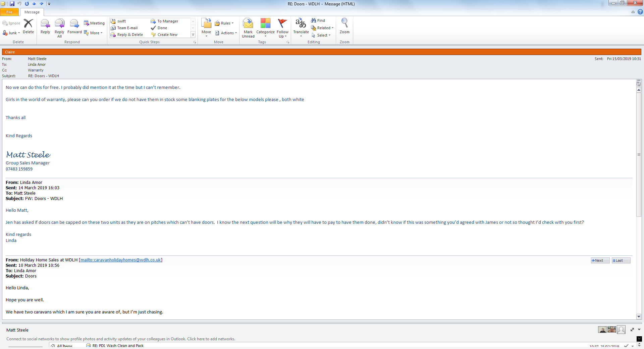Open the caravanholidayhomes@wdlh.co.uk mailto link
The height and width of the screenshot is (349, 644).
click(121, 260)
